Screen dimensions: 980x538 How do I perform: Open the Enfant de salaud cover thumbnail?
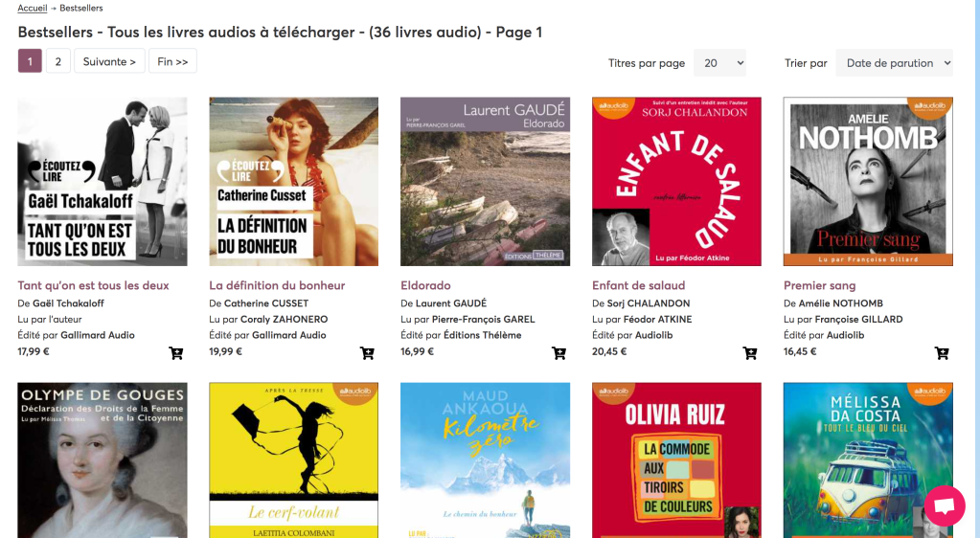[677, 181]
